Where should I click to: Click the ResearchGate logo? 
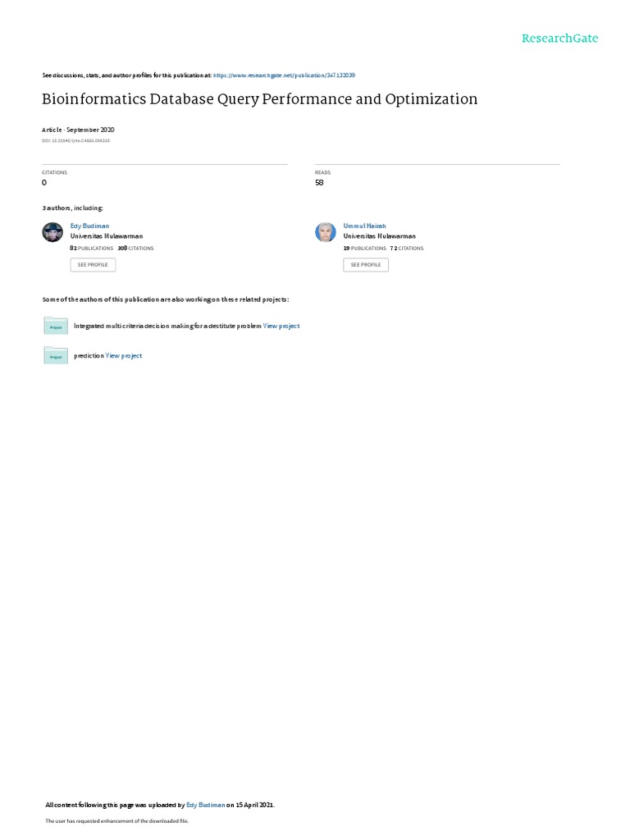[x=559, y=38]
